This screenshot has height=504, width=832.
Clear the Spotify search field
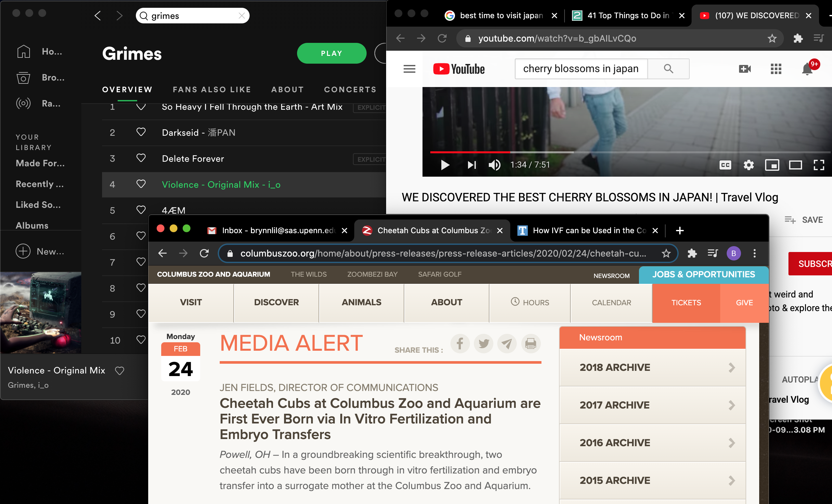click(242, 16)
